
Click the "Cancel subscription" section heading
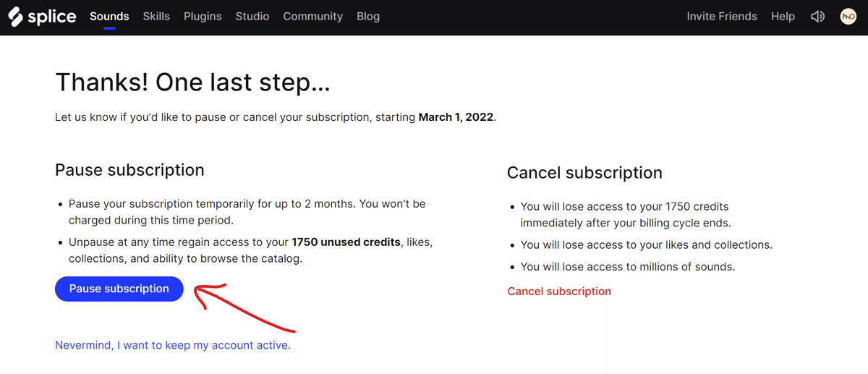click(584, 173)
